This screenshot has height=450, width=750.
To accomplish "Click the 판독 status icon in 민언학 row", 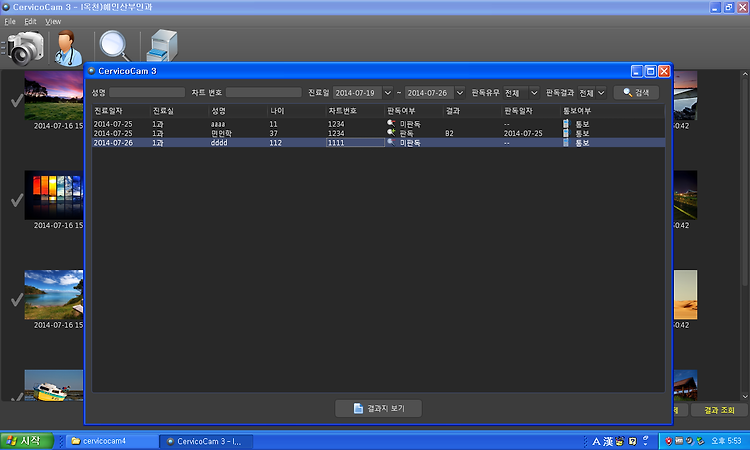I will tap(391, 133).
